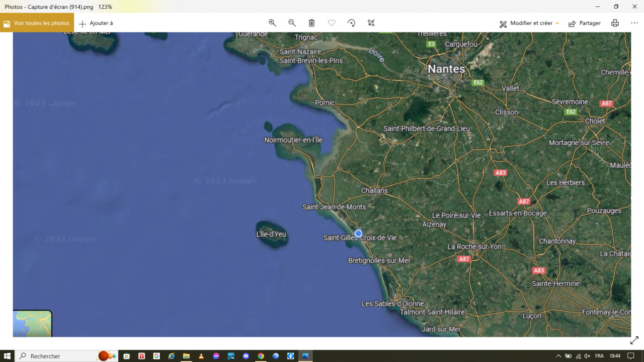Viewport: 644px width, 362px height.
Task: Click the E3 road badge near Carquefou
Action: point(431,44)
